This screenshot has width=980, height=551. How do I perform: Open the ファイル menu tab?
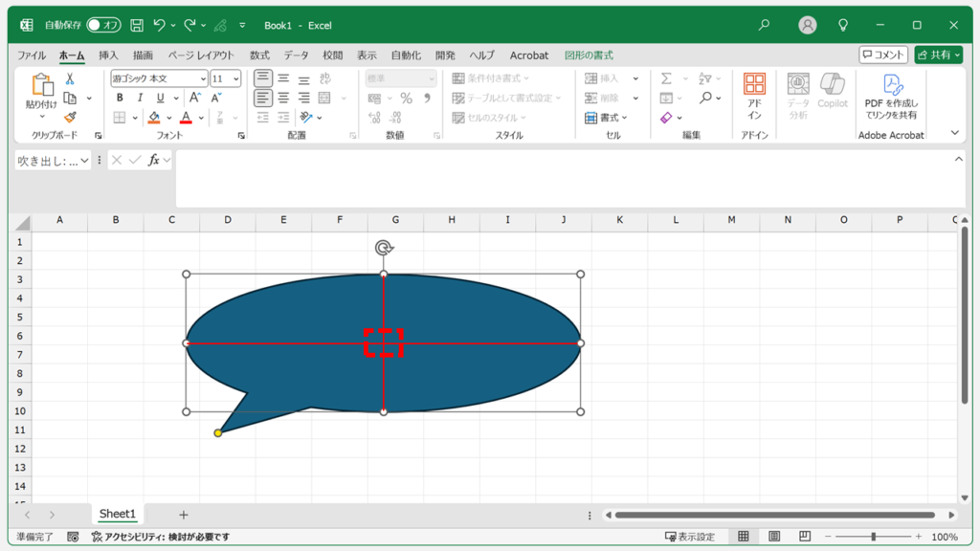32,55
